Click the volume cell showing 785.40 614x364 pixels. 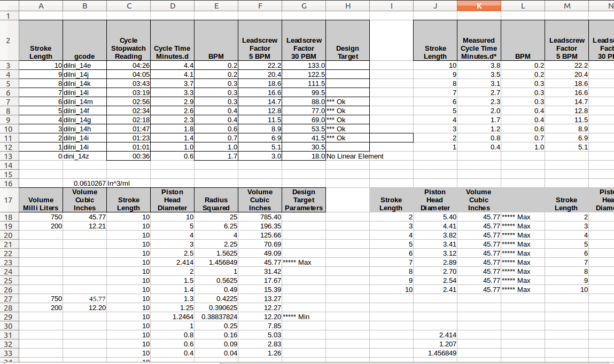(x=260, y=217)
